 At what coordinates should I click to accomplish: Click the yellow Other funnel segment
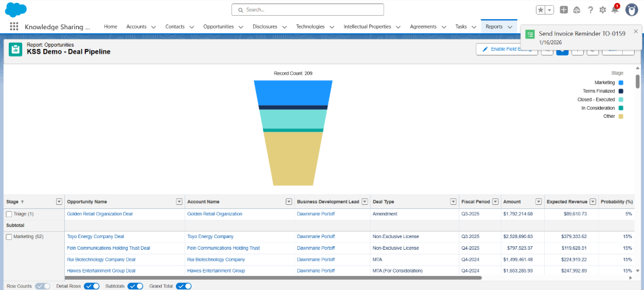tap(293, 158)
